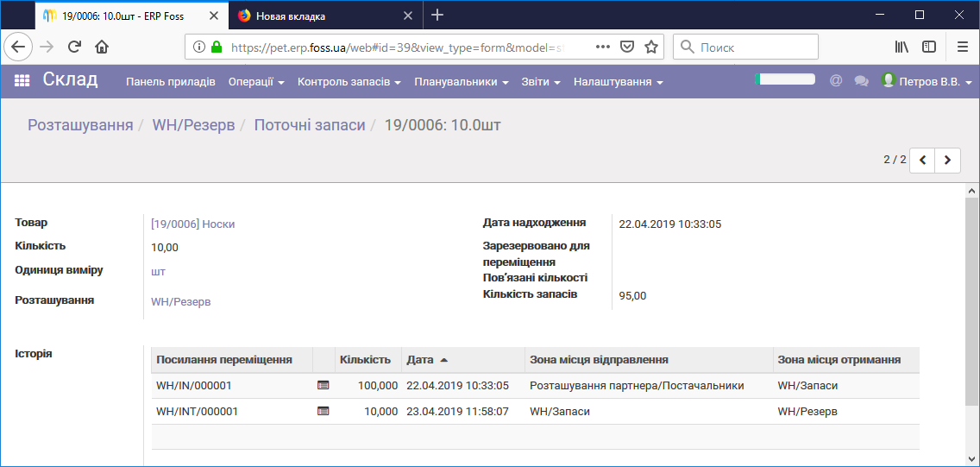This screenshot has height=467, width=980.
Task: Maximize the browser window
Action: coord(920,15)
